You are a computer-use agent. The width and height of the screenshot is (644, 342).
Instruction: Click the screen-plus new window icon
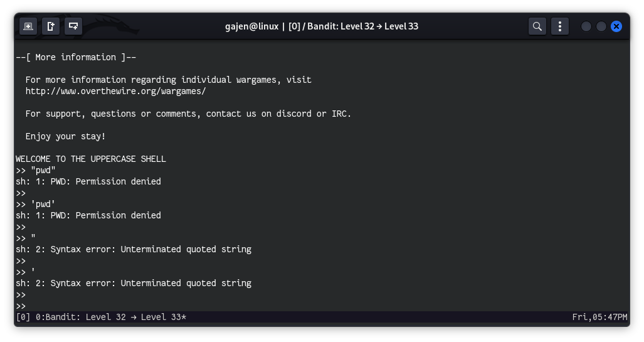point(73,26)
